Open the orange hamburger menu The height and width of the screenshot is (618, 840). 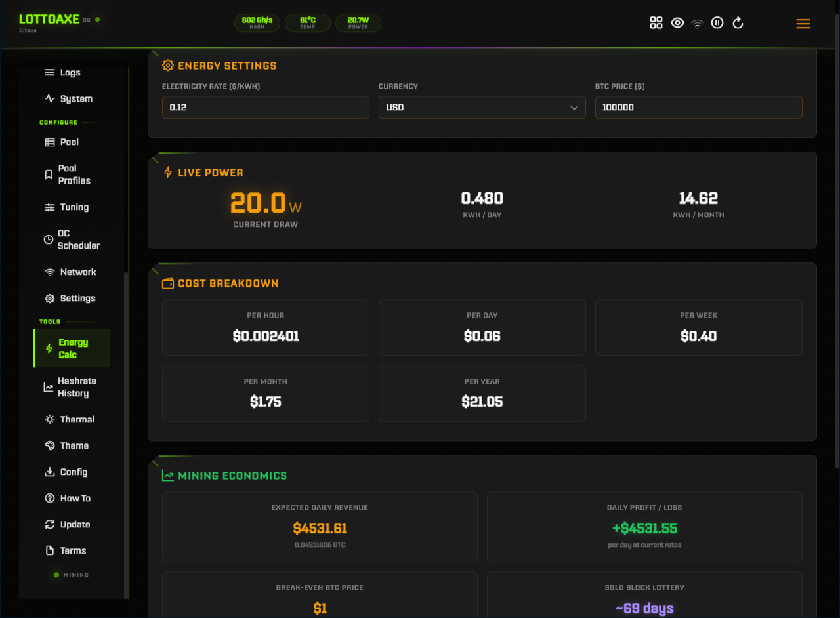coord(803,24)
